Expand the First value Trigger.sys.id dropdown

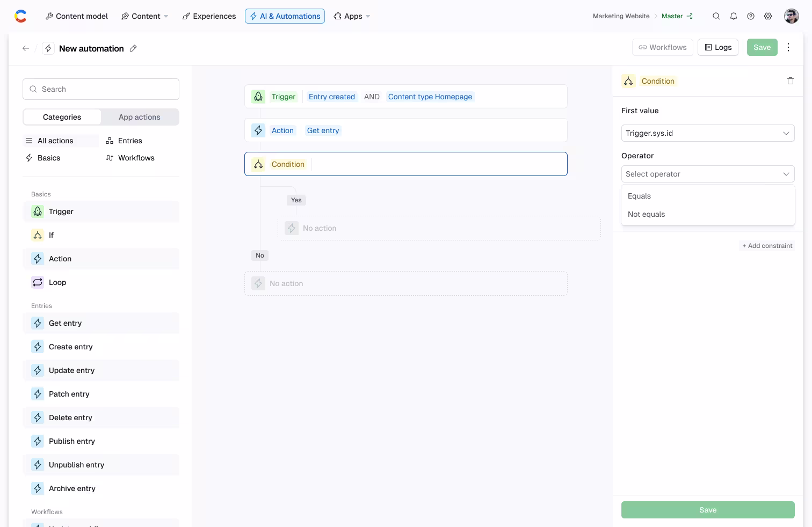(708, 133)
